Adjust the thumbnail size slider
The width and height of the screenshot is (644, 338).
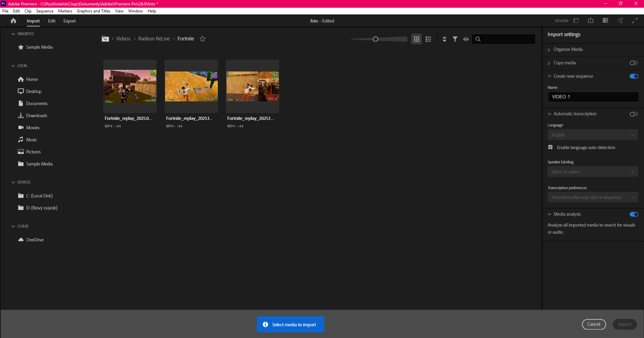coord(376,39)
